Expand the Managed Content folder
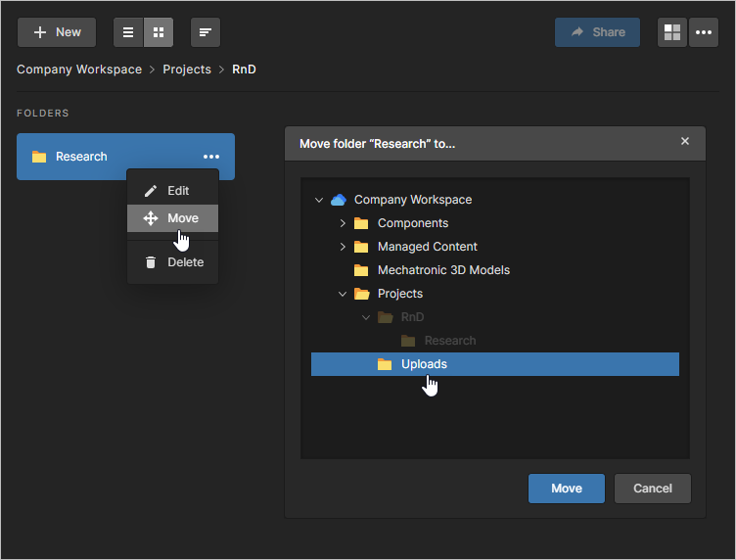Image resolution: width=736 pixels, height=560 pixels. pyautogui.click(x=343, y=247)
